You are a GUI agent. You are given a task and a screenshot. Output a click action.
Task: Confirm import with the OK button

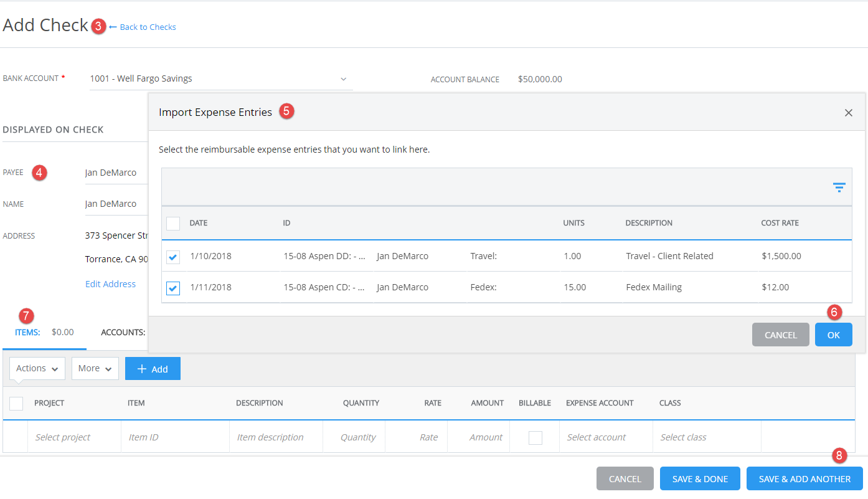click(833, 335)
